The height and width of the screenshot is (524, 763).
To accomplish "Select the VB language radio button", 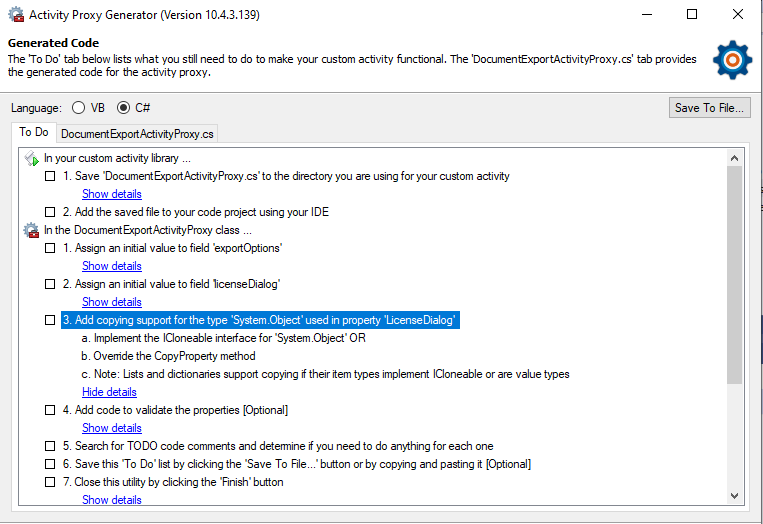I will pos(78,108).
